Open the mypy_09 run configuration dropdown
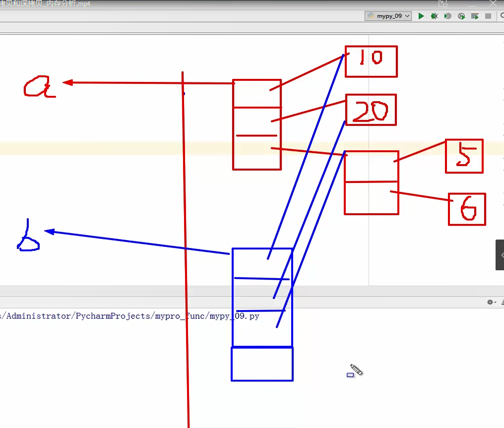 [388, 16]
